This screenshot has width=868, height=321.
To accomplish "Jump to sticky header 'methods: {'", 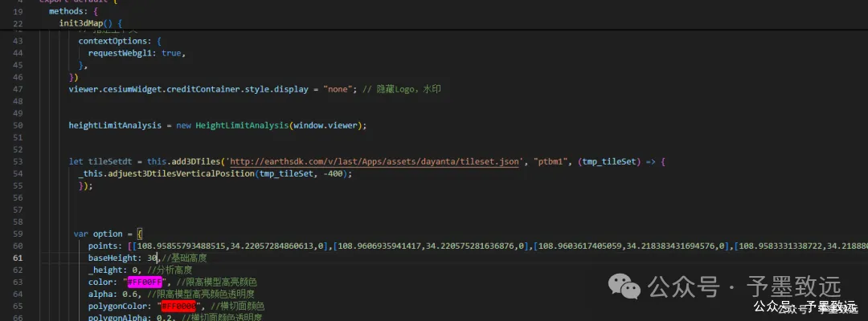I will pos(74,11).
